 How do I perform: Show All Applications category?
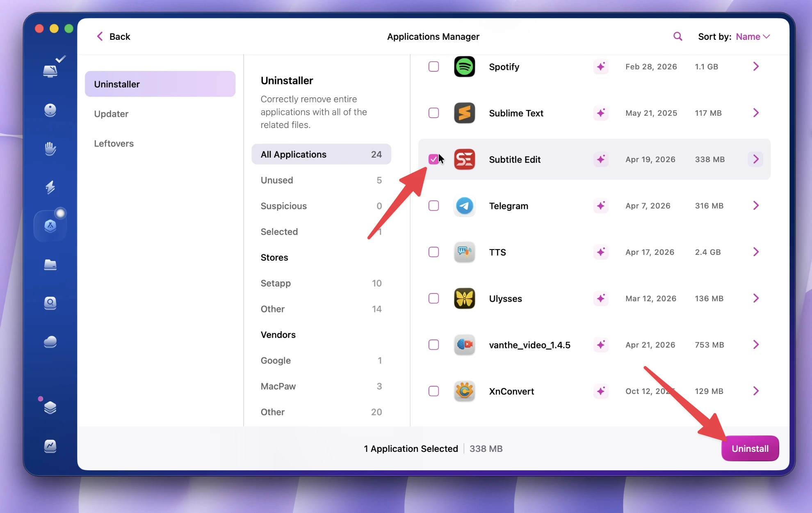tap(321, 154)
